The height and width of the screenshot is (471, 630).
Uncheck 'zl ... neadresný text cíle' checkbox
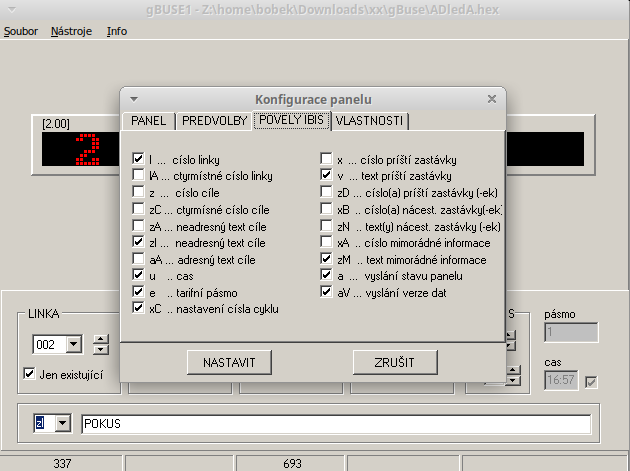pyautogui.click(x=138, y=242)
